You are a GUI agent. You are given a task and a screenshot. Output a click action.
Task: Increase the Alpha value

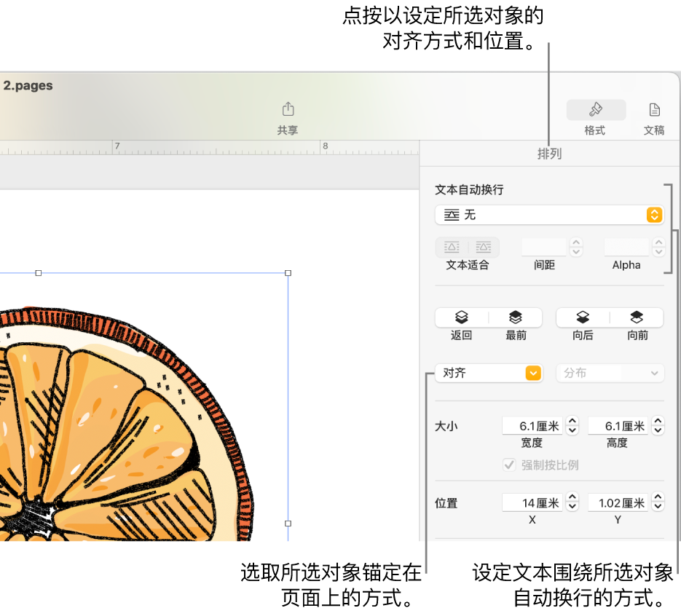tap(658, 242)
